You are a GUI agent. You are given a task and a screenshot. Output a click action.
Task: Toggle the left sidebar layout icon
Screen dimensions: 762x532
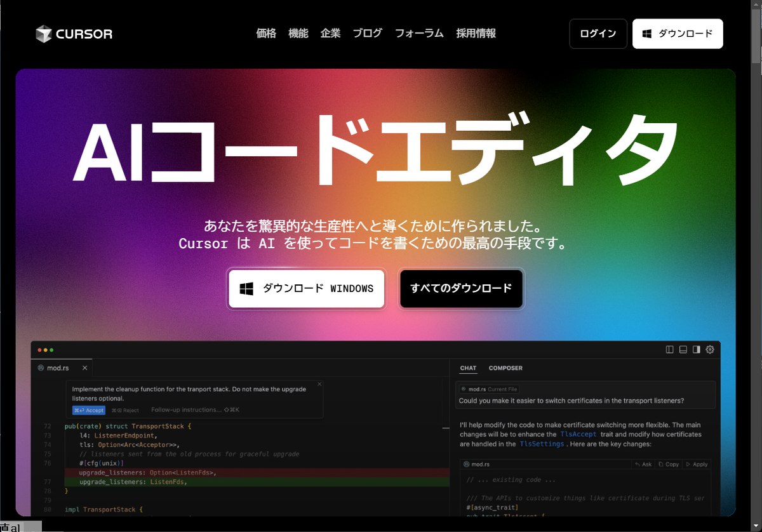click(669, 350)
